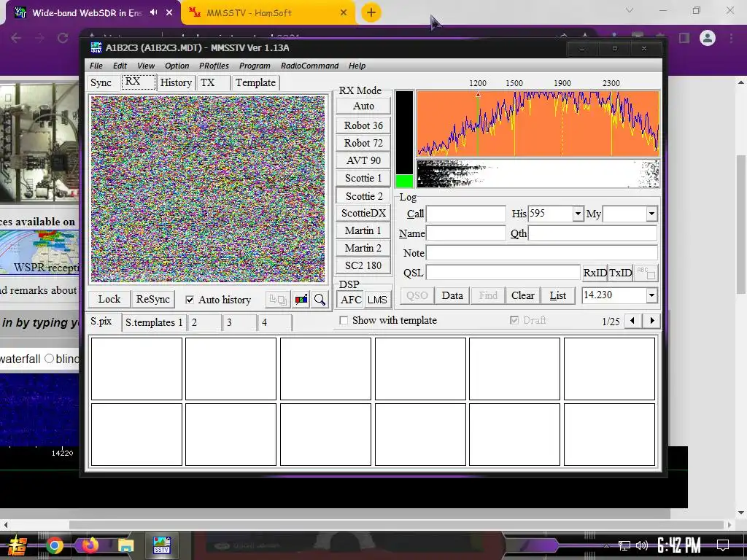Screen dimensions: 747x560
Task: Click the ABC template icon next to TxID
Action: pyautogui.click(x=646, y=273)
